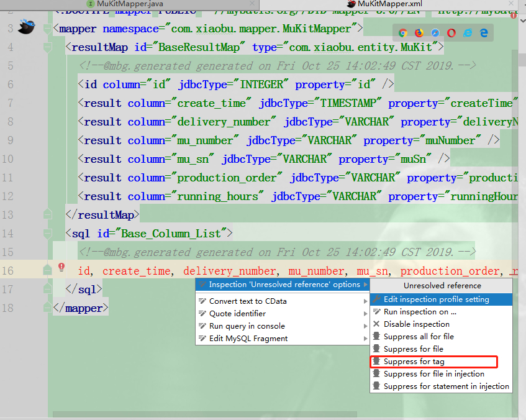Image resolution: width=526 pixels, height=420 pixels.
Task: Select Edit MySQL Fragment
Action: click(x=283, y=339)
